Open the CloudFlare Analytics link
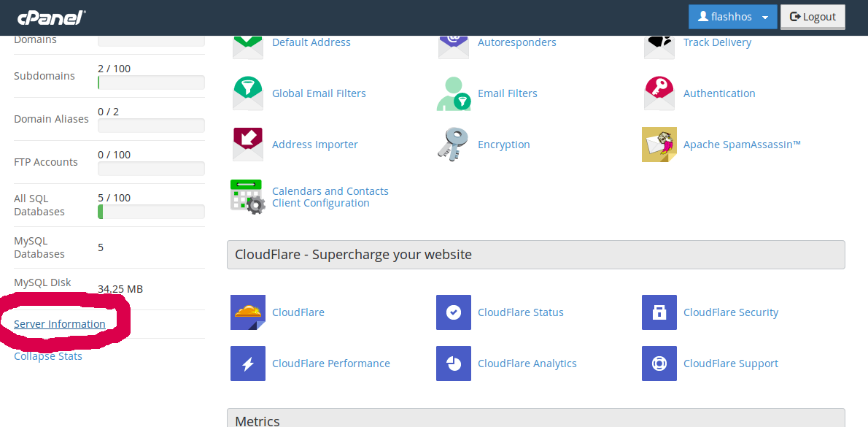Viewport: 868px width, 427px height. click(x=527, y=363)
